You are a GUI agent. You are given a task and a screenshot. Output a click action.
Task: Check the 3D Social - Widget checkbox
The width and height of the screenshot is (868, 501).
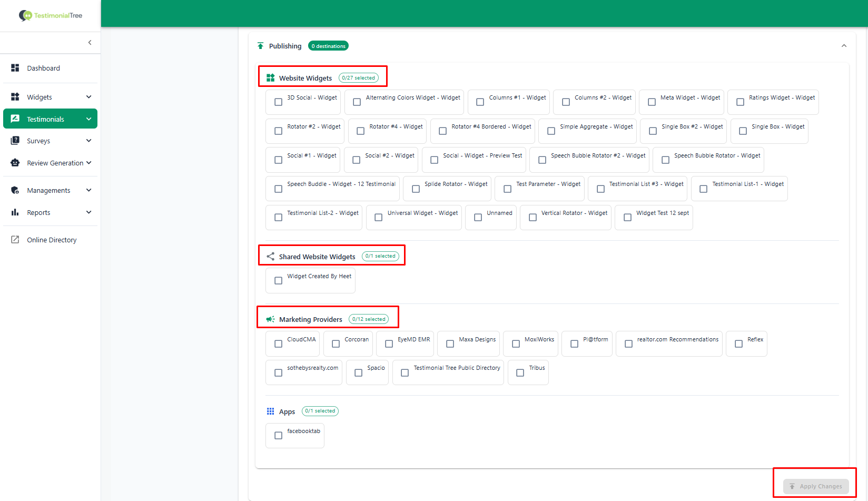[x=279, y=102]
